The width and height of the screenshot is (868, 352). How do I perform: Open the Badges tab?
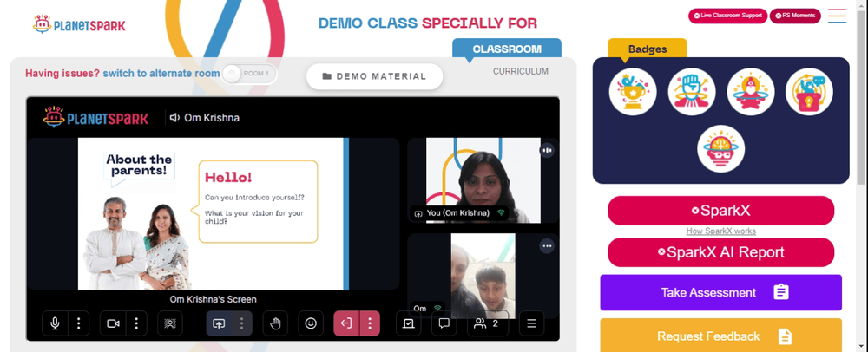click(648, 49)
